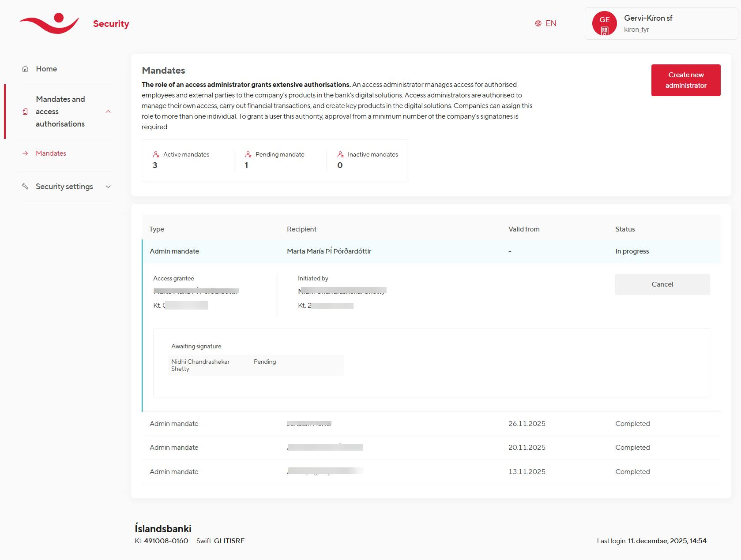The image size is (741, 560).
Task: Expand the Security settings chevron
Action: coord(108,187)
